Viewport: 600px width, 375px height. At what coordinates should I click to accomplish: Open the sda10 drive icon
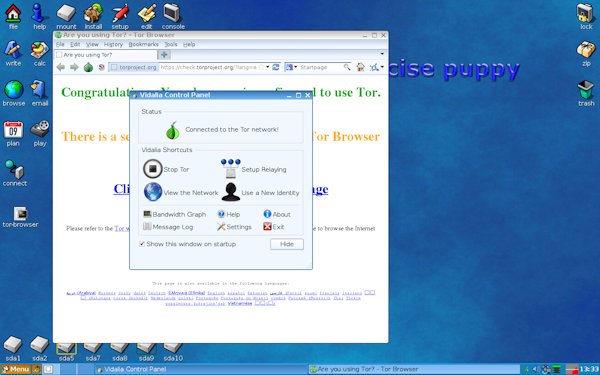[173, 352]
